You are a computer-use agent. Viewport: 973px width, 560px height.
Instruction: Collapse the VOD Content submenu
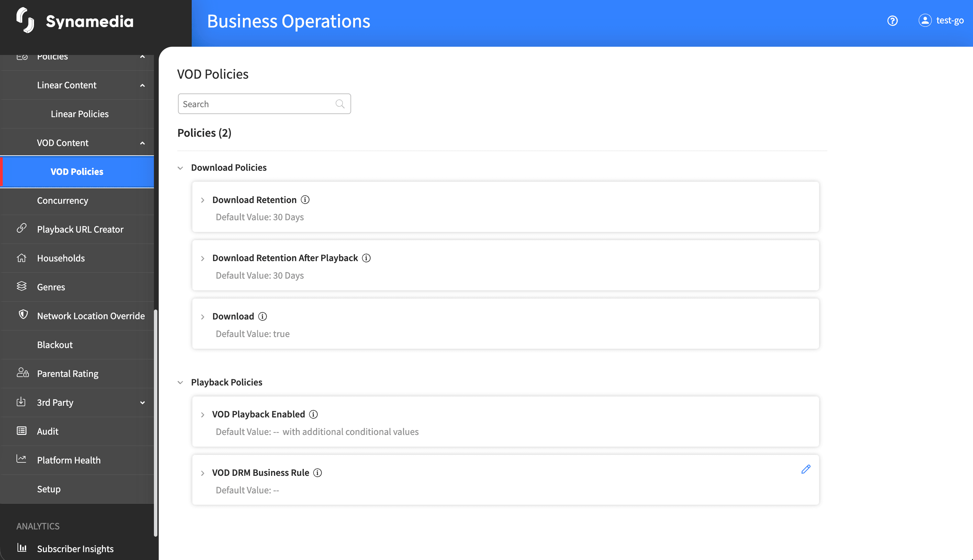click(x=142, y=143)
